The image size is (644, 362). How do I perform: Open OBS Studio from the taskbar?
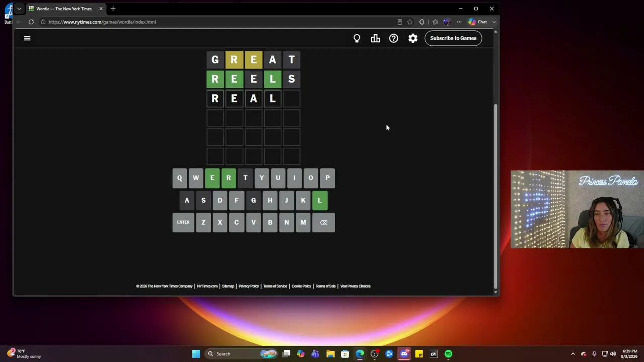374,354
